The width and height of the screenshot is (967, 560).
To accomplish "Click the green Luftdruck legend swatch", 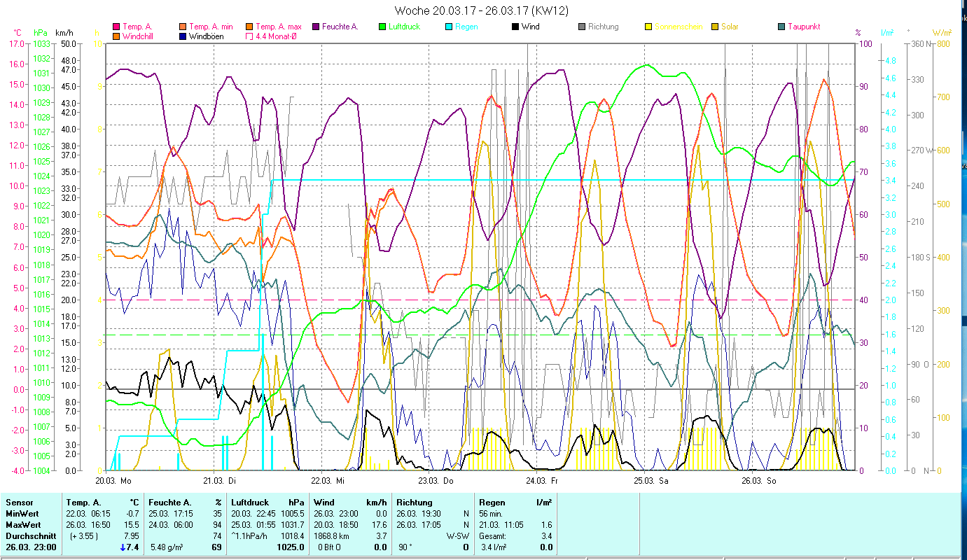I will click(x=382, y=27).
